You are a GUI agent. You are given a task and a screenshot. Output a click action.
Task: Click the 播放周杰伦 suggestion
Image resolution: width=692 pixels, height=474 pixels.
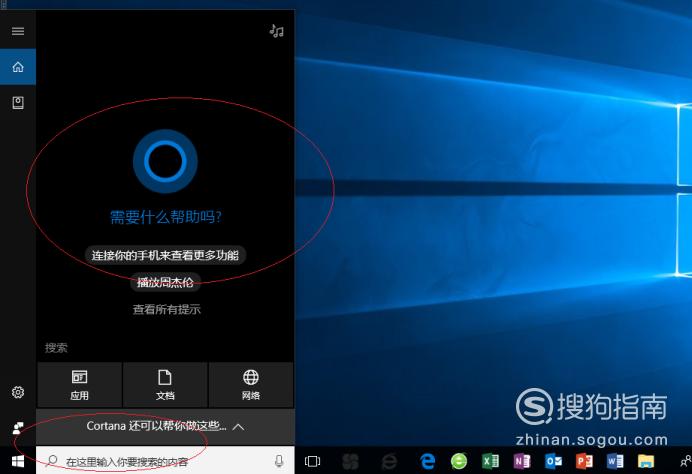[165, 282]
